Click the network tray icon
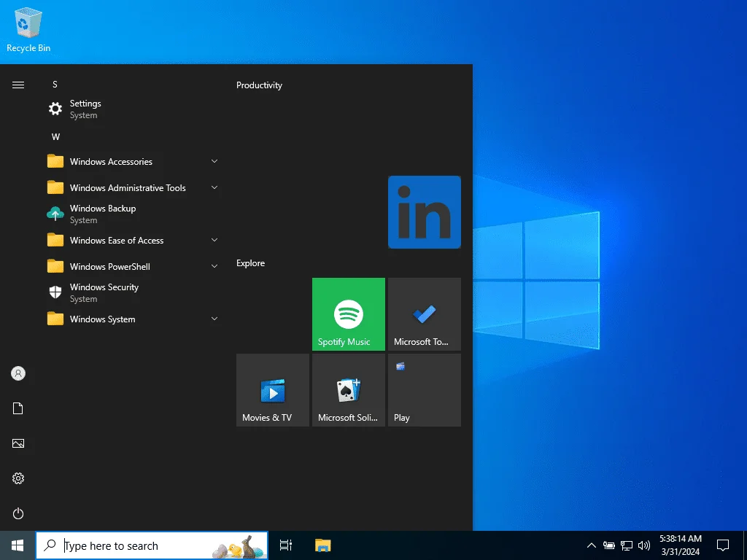 click(627, 545)
